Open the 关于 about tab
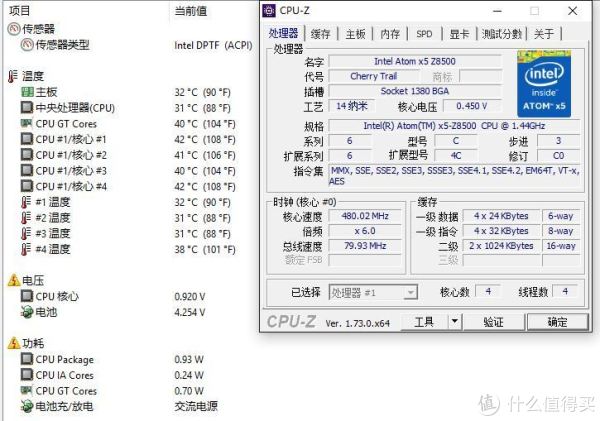The width and height of the screenshot is (600, 421). [x=544, y=34]
